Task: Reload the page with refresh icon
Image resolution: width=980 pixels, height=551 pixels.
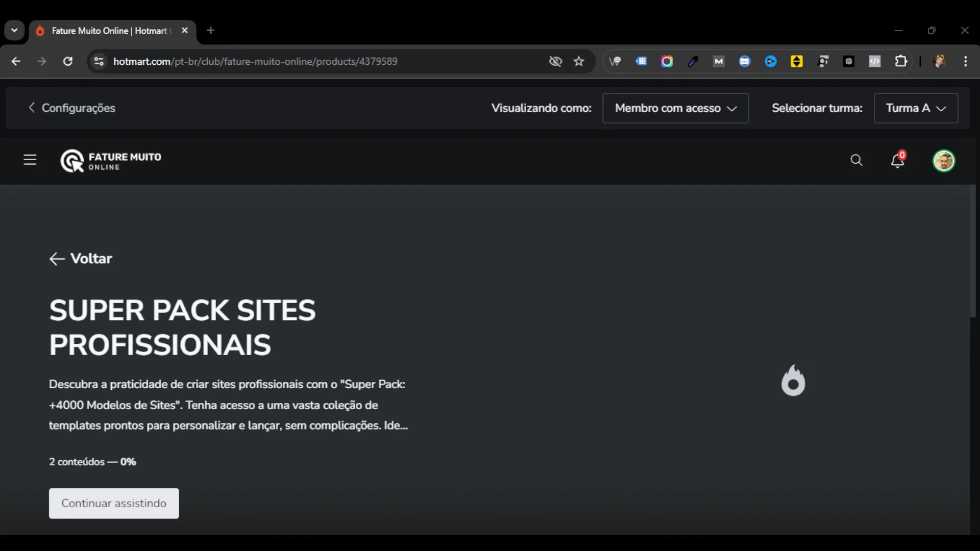Action: tap(68, 61)
